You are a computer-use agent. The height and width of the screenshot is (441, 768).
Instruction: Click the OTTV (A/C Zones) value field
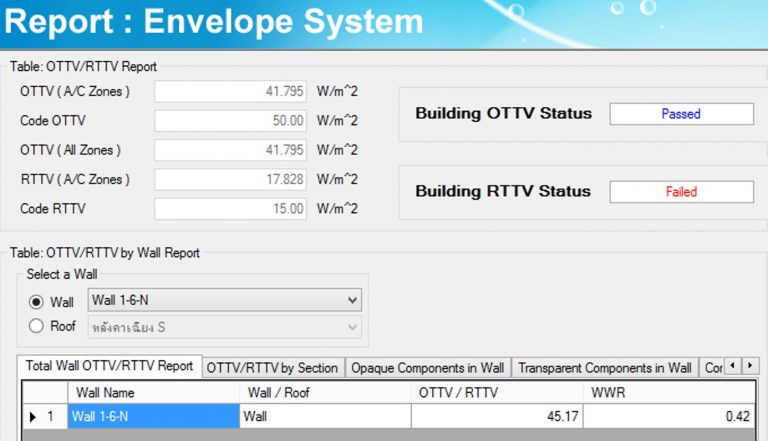tap(232, 92)
